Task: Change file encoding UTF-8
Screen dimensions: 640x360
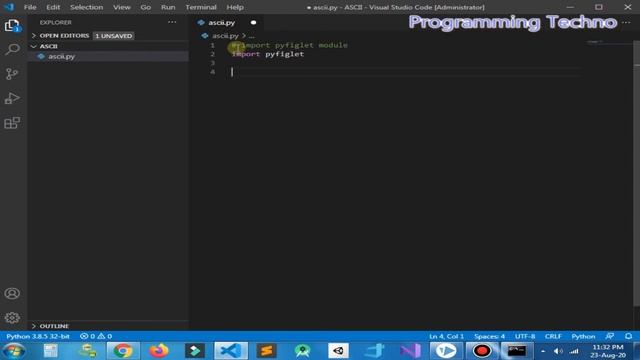Action: pos(525,336)
